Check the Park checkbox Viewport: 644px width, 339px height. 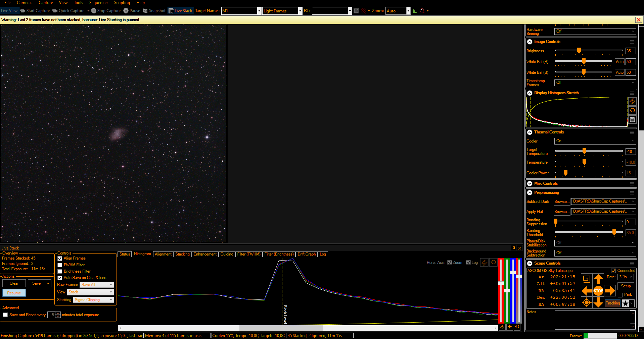(x=620, y=295)
